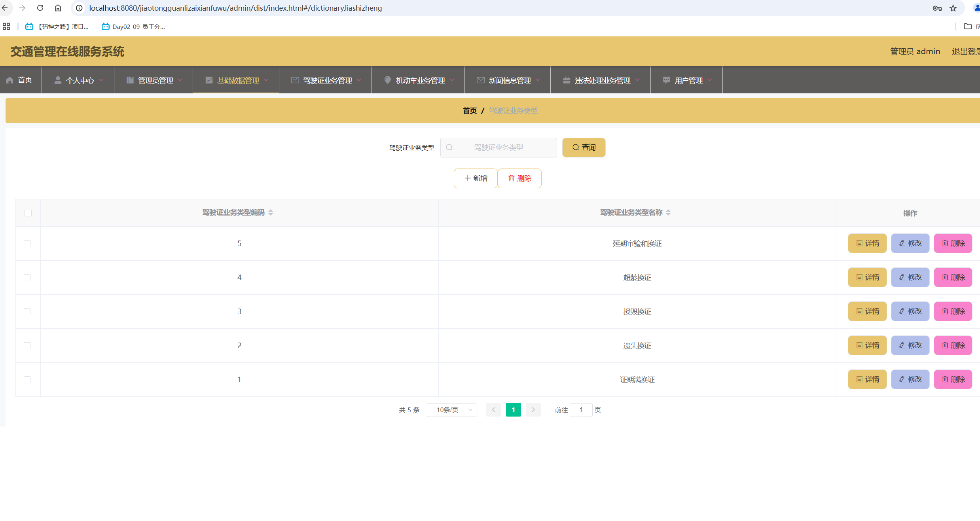980x521 pixels.
Task: Check the row for 遗失换证
Action: tap(27, 346)
